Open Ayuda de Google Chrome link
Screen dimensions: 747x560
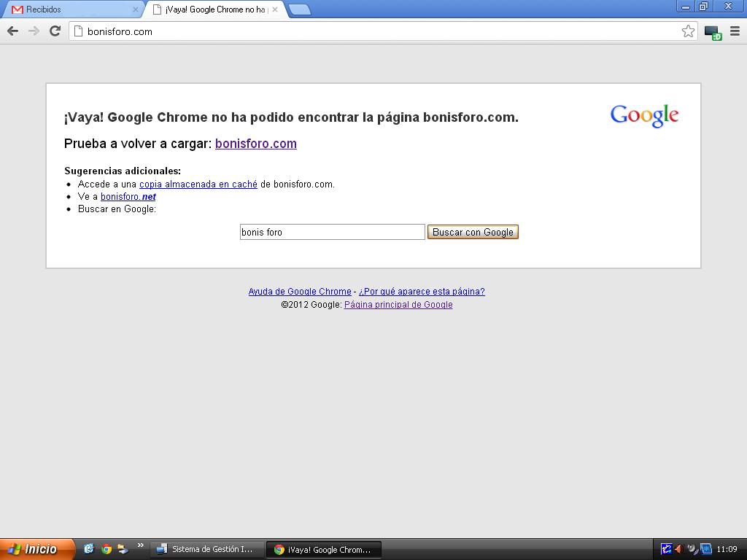300,292
